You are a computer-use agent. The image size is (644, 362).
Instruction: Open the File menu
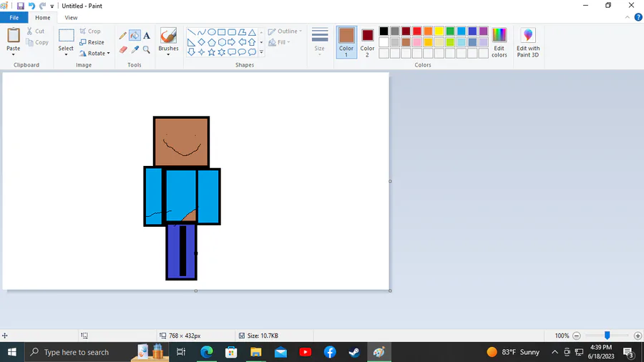pos(14,18)
